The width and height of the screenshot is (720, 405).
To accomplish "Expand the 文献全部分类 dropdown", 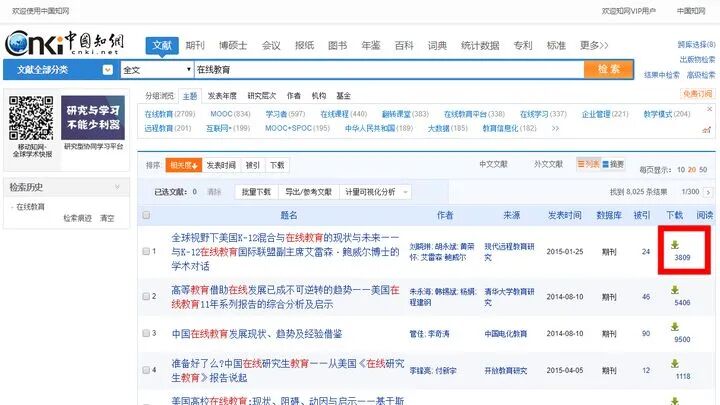I will tap(107, 70).
